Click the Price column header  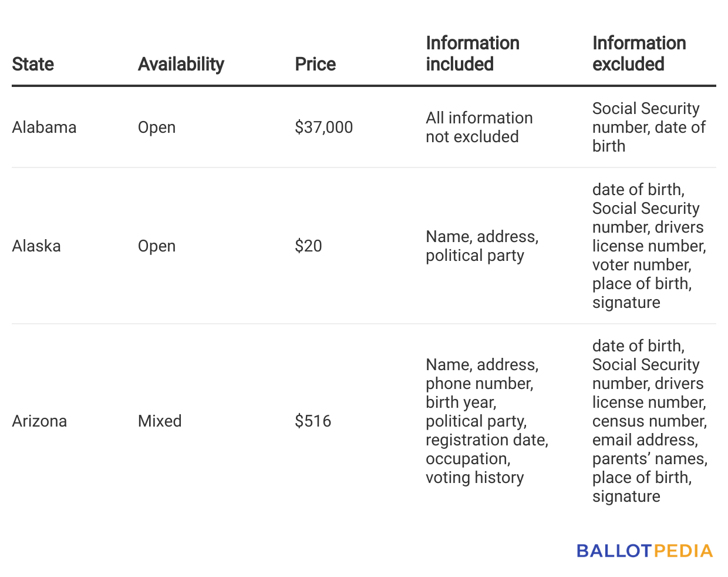[x=315, y=64]
